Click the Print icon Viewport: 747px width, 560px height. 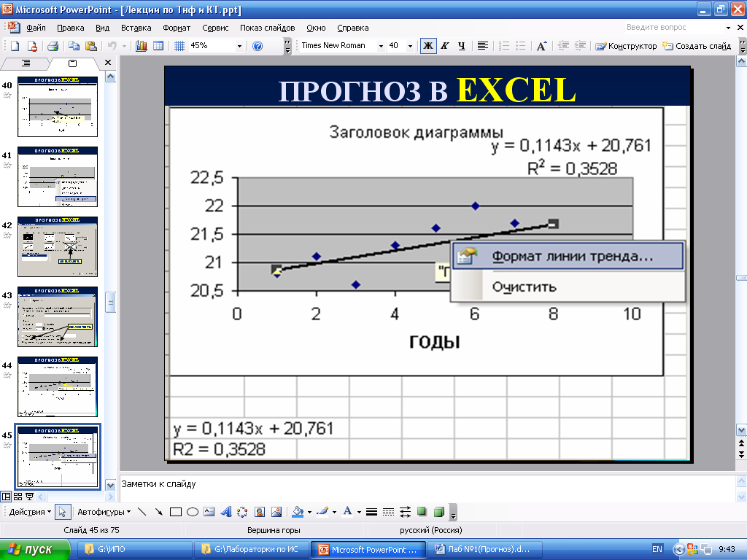click(53, 46)
